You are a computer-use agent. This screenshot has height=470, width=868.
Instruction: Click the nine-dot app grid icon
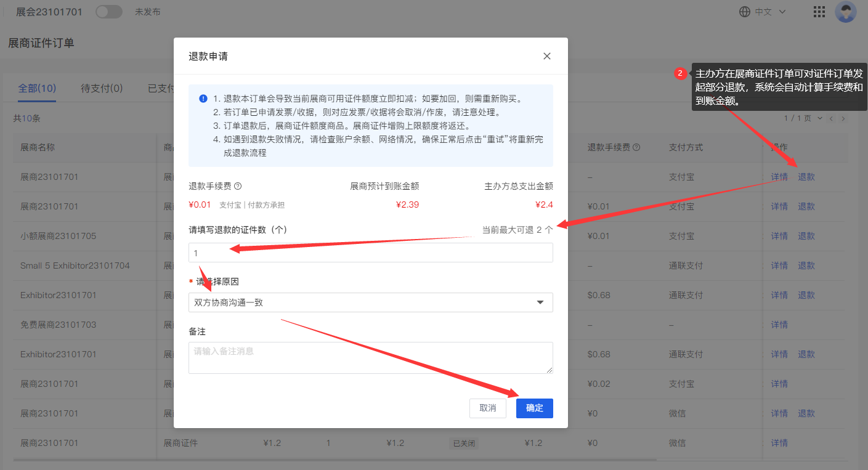tap(819, 11)
